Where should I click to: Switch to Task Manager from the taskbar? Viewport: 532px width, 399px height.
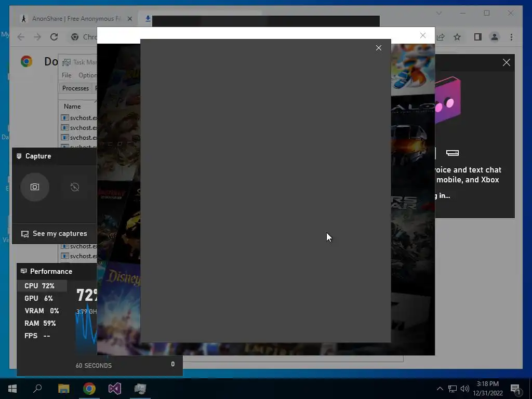140,389
